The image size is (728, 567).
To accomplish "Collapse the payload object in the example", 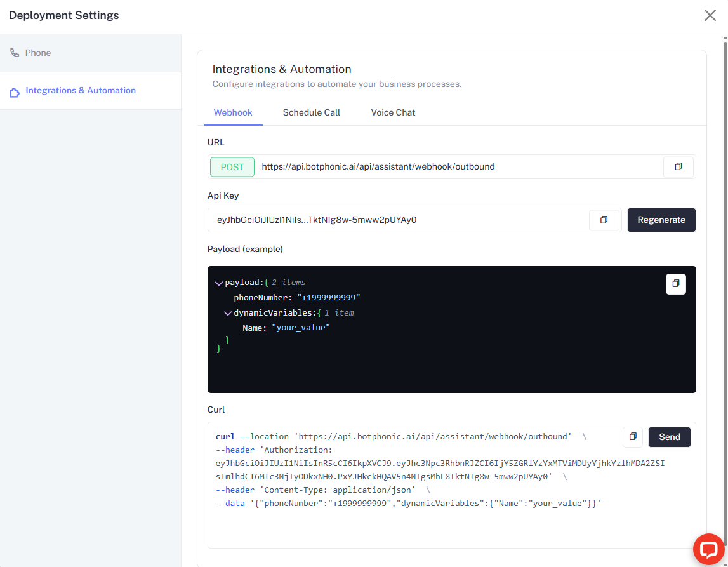I will [219, 283].
